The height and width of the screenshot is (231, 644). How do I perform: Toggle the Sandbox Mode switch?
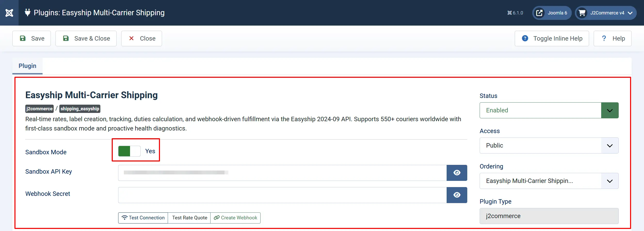[129, 151]
